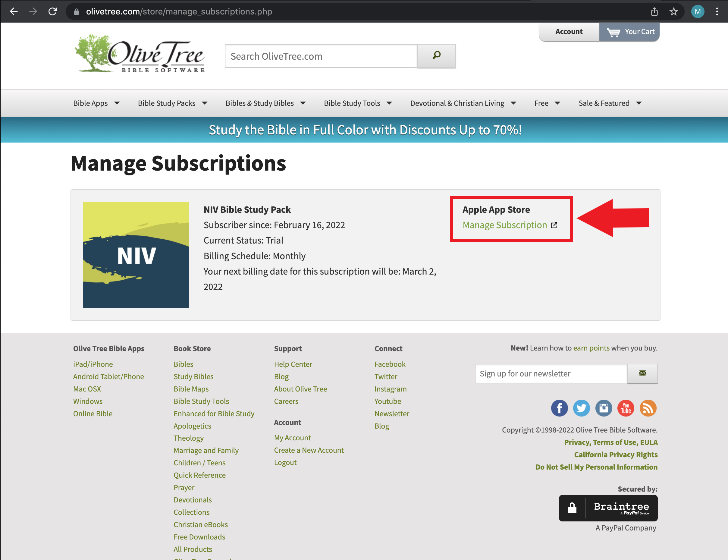Click Create a New Account link
728x560 pixels.
(309, 450)
